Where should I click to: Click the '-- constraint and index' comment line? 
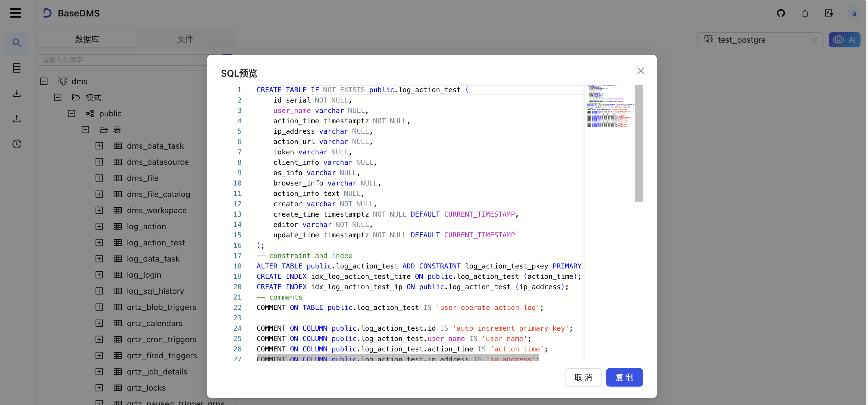tap(304, 256)
